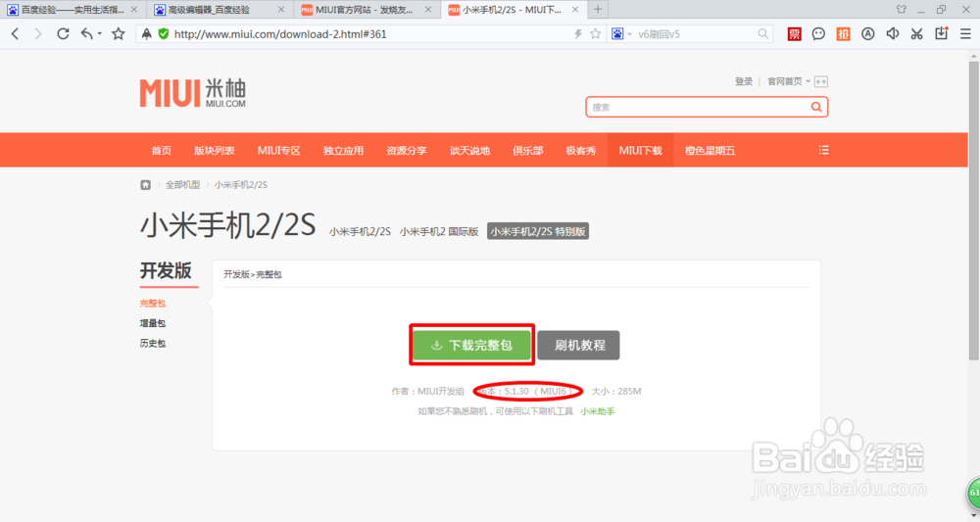The height and width of the screenshot is (522, 980).
Task: Open 俱乐部 in the nav bar
Action: 527,151
